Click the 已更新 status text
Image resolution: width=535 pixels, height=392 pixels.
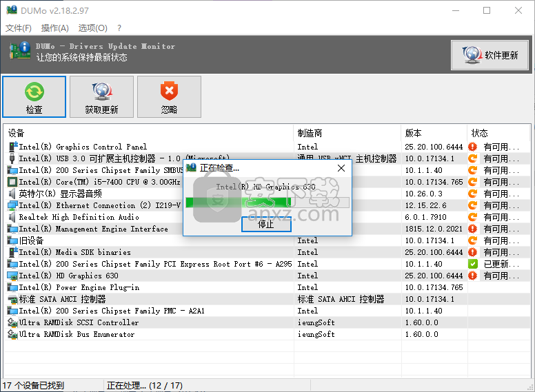point(501,264)
